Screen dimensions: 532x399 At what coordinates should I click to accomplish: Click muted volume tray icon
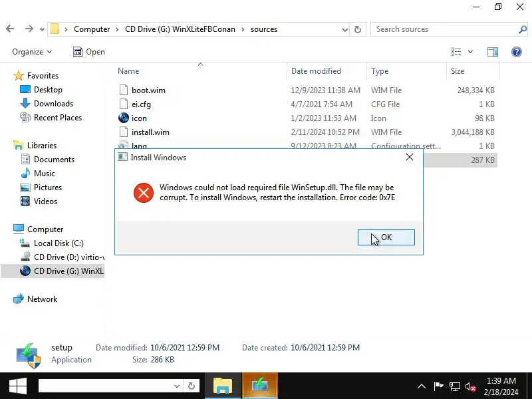coord(470,386)
